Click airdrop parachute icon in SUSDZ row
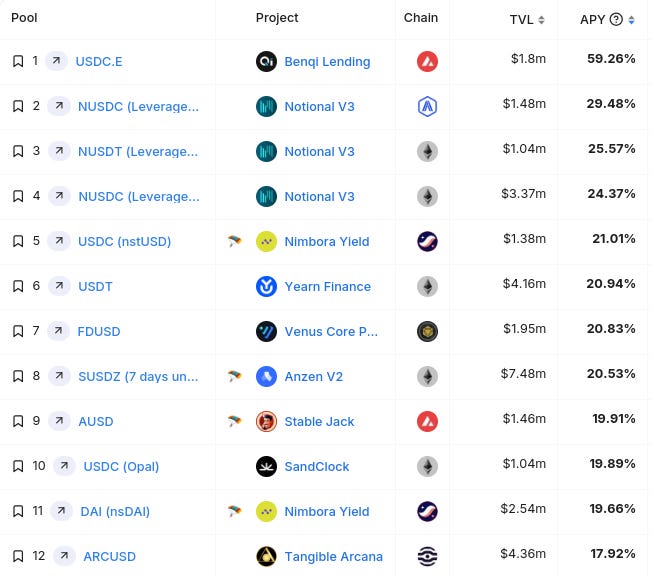Image resolution: width=651 pixels, height=576 pixels. point(234,376)
